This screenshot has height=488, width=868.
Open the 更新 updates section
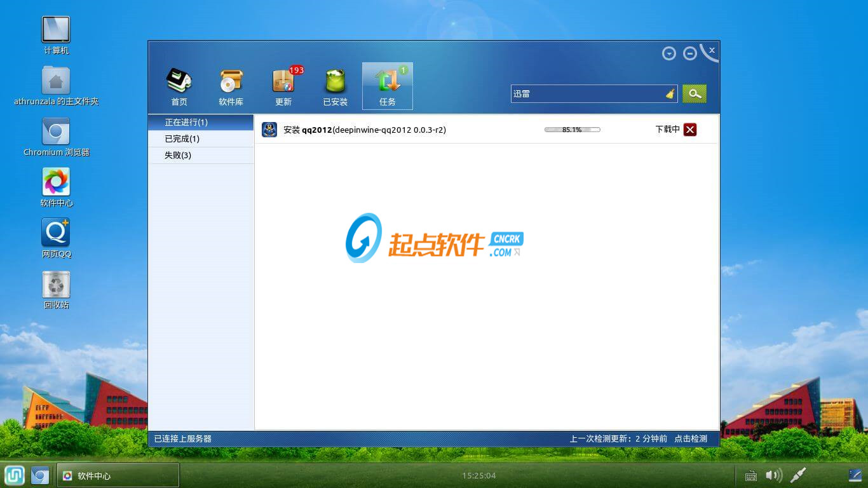point(283,87)
